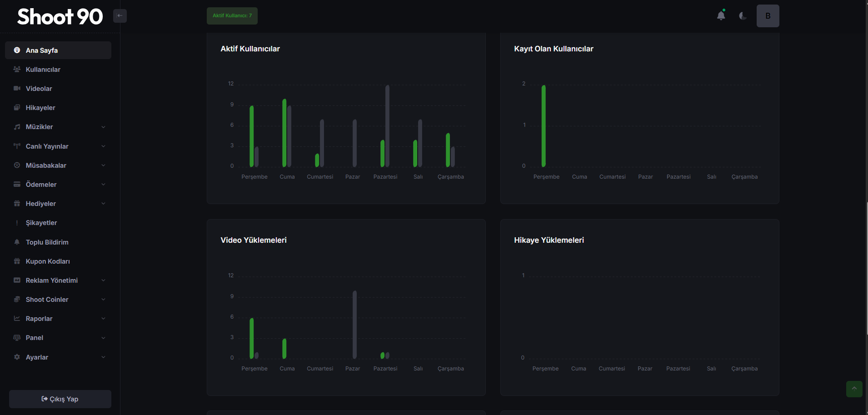The width and height of the screenshot is (868, 415).
Task: Open the B user avatar menu
Action: pos(768,16)
